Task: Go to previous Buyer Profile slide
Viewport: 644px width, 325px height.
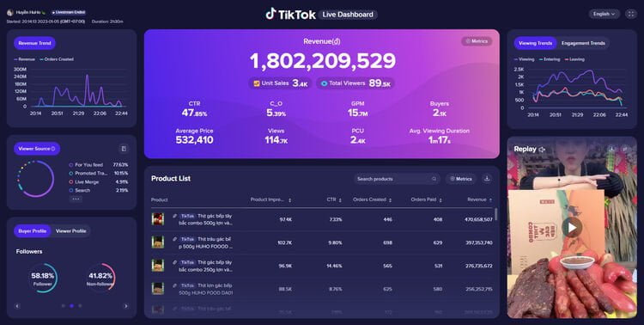Action: coord(17,306)
